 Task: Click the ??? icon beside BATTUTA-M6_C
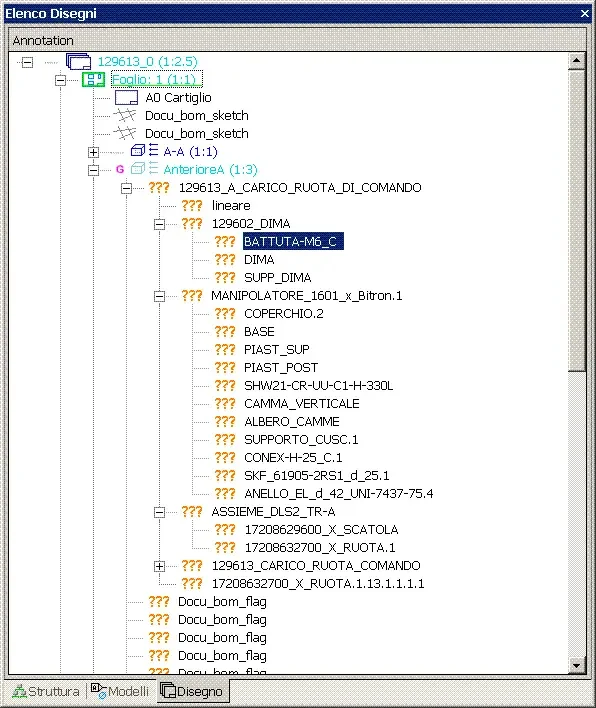pyautogui.click(x=225, y=242)
